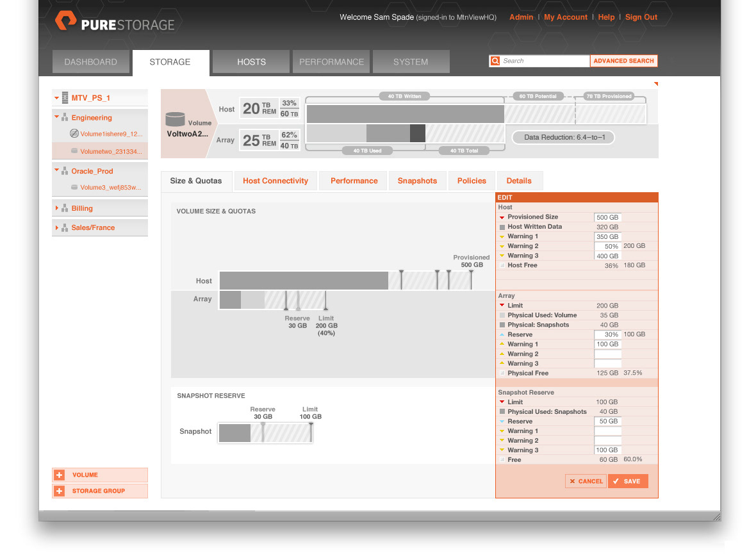The image size is (756, 558).
Task: Click the Host Written Data grey swatch
Action: coord(502,227)
